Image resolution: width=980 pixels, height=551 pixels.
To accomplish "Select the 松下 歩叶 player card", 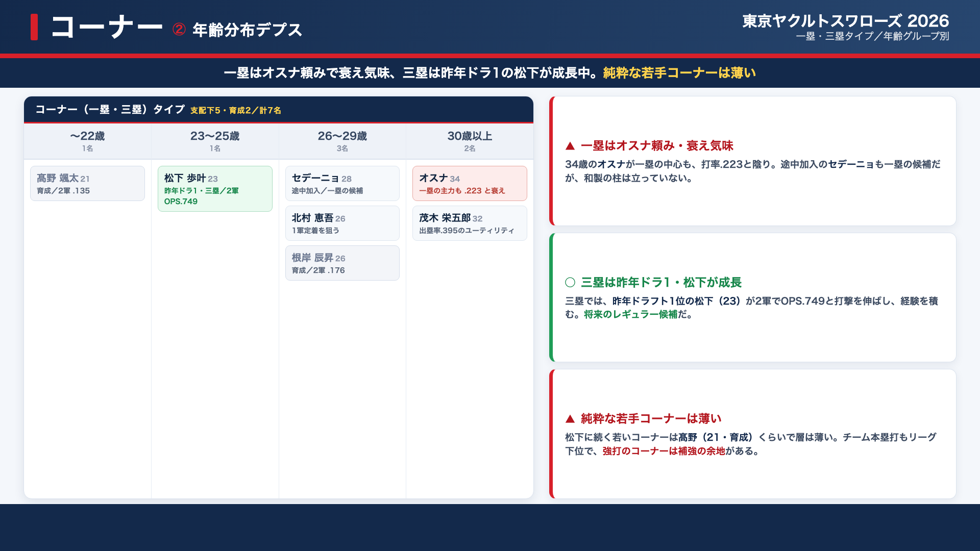I will point(215,189).
